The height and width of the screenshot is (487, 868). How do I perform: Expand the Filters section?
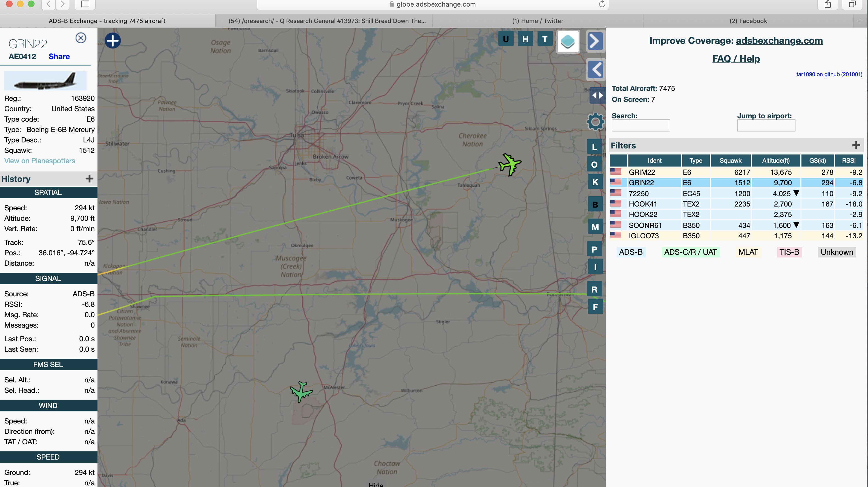tap(856, 145)
